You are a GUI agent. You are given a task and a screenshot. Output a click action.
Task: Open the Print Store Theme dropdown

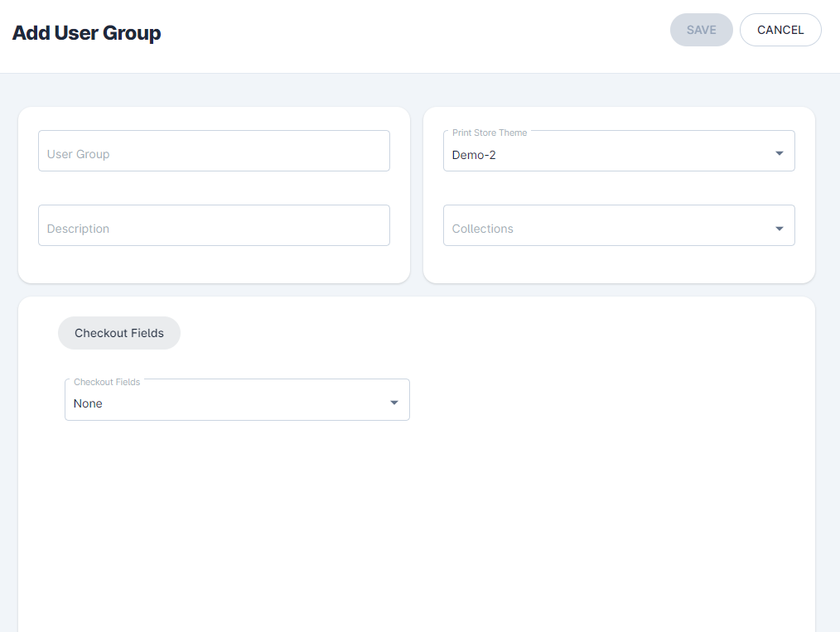(x=620, y=151)
